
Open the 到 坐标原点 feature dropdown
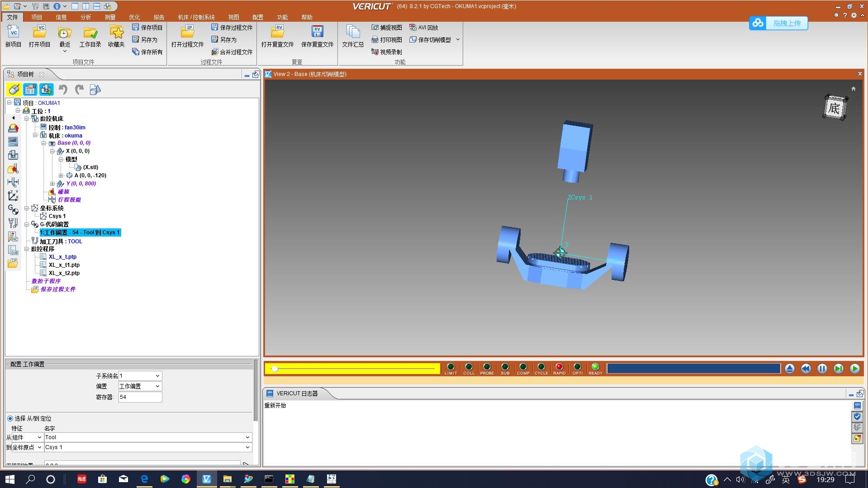[x=27, y=447]
